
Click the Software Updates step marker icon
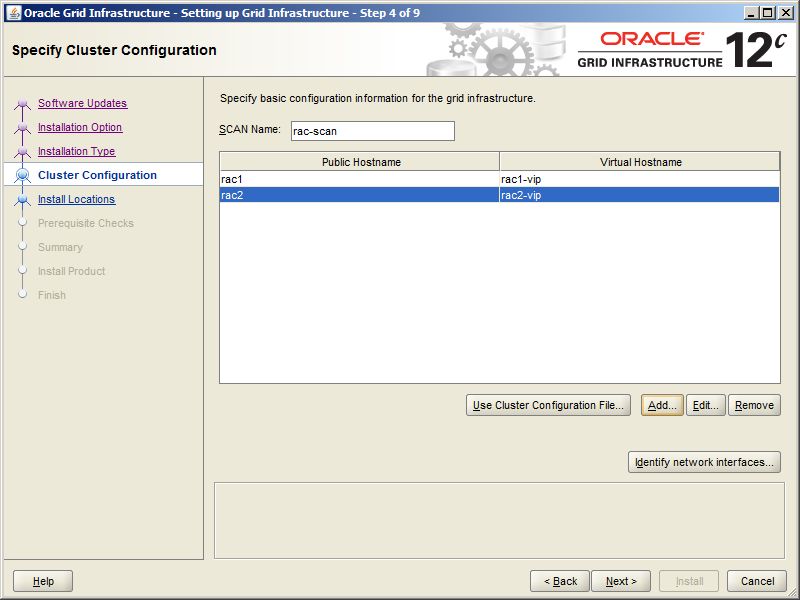(x=22, y=104)
